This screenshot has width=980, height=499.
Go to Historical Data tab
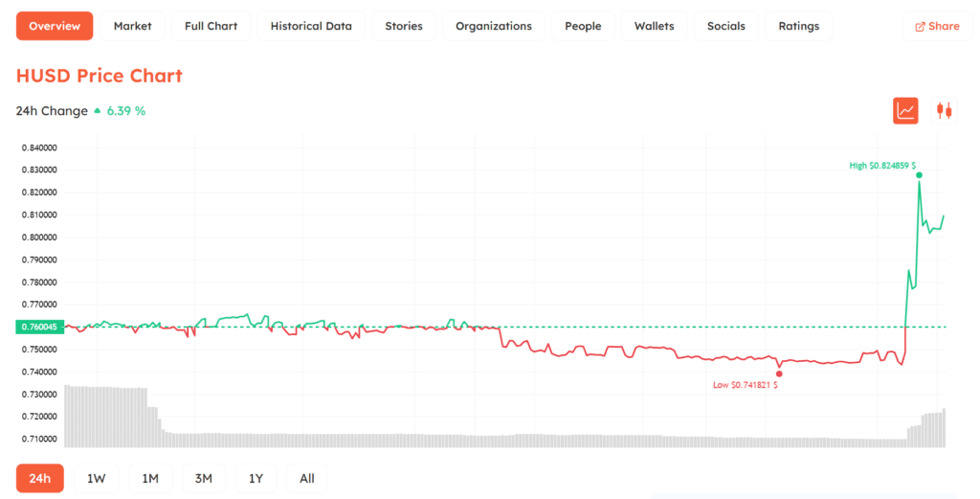click(311, 26)
